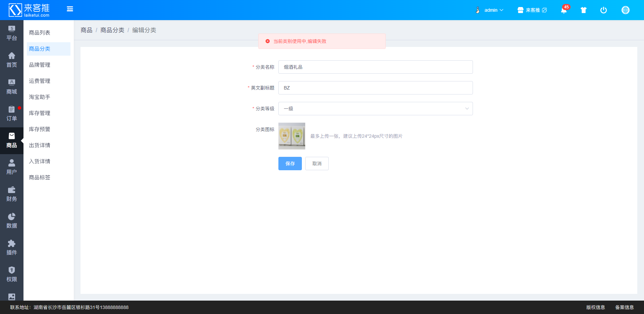644x314 pixels.
Task: Click the image icon at sidebar bottom
Action: pos(12,297)
